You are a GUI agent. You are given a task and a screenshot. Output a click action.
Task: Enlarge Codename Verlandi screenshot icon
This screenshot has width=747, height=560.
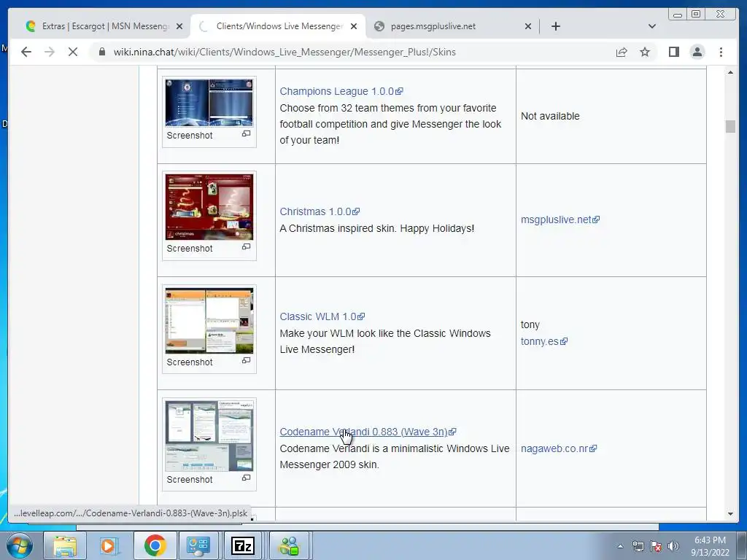click(x=247, y=478)
